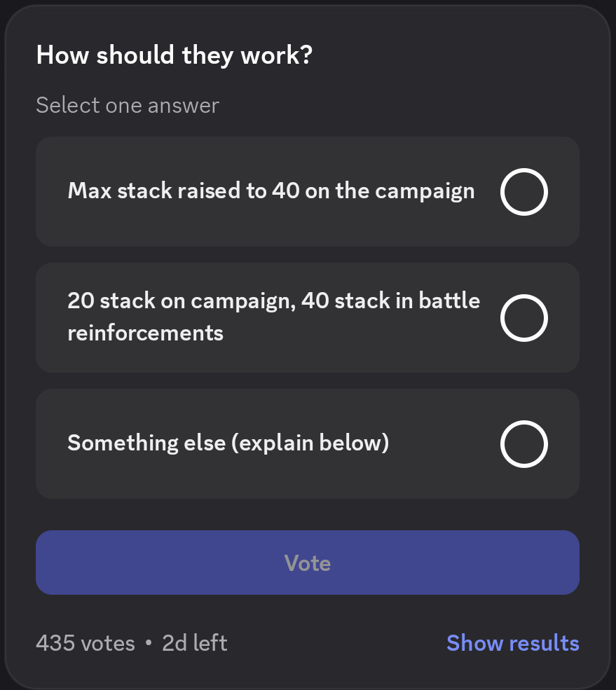The height and width of the screenshot is (690, 616).
Task: Submit the poll with the Vote button
Action: tap(308, 563)
